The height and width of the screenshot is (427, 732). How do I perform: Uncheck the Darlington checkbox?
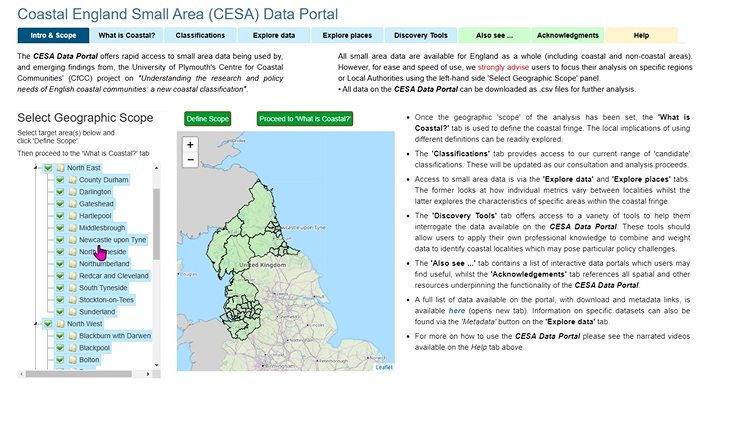(x=60, y=192)
